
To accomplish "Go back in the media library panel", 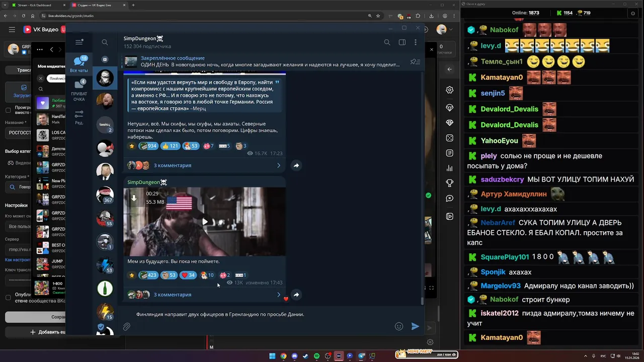I will point(51,49).
